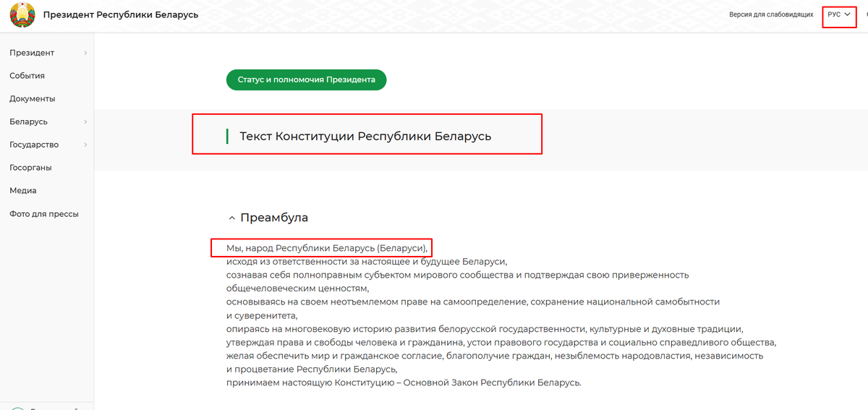The width and height of the screenshot is (868, 410).
Task: Expand the Государство submenu chevron
Action: (85, 145)
